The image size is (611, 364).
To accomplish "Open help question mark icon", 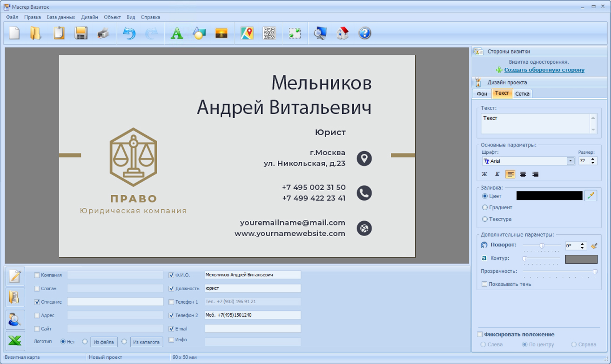I will (365, 33).
